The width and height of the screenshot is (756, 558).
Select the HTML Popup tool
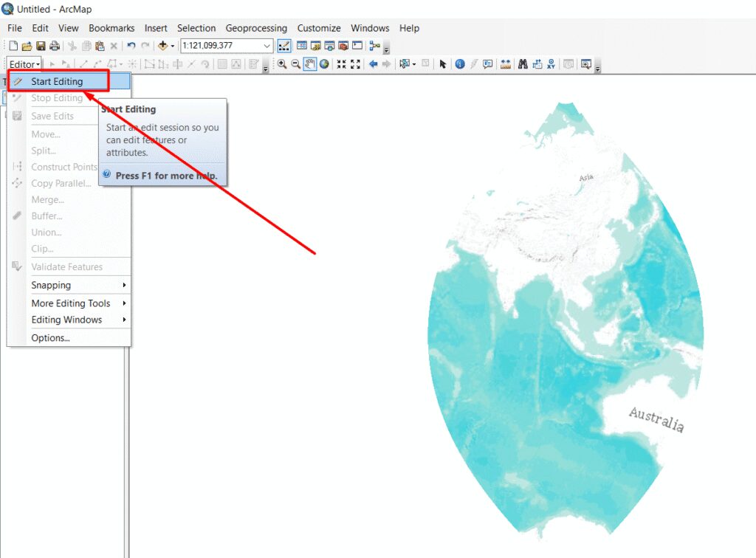tap(488, 64)
